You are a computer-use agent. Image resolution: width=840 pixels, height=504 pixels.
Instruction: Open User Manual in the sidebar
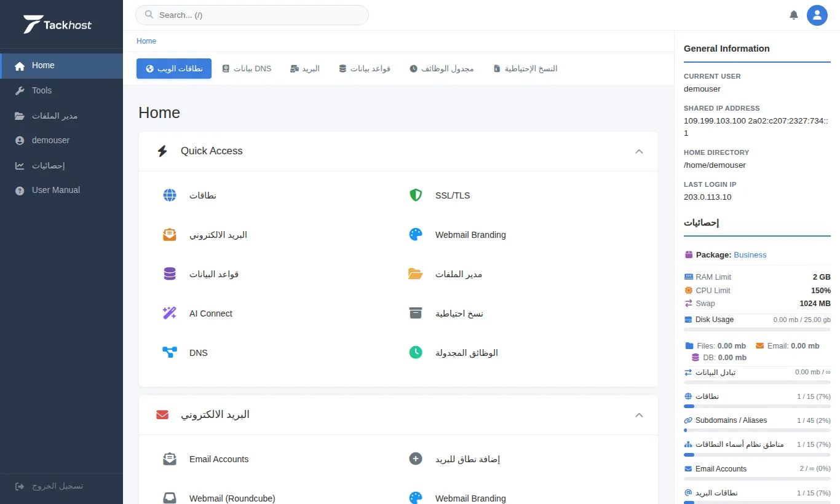[61, 190]
